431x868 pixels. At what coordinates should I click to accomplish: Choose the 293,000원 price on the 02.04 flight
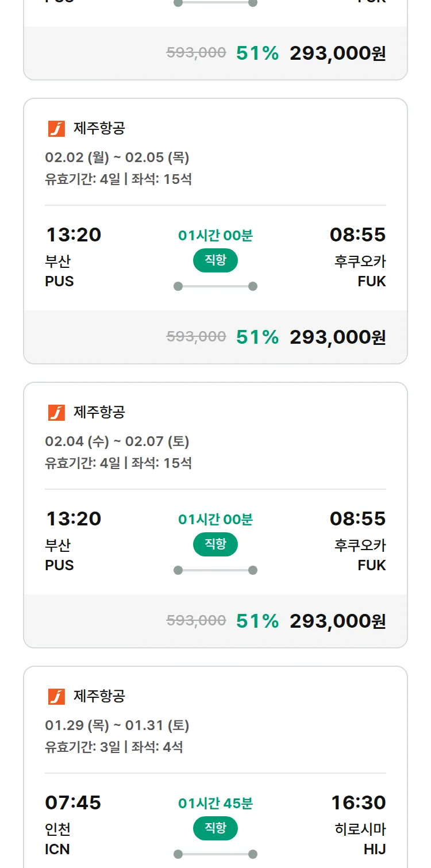click(x=337, y=621)
